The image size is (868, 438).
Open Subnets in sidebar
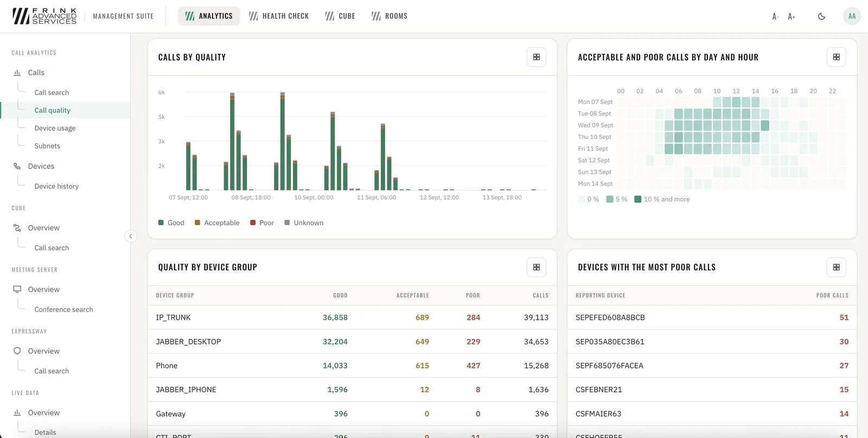point(47,146)
